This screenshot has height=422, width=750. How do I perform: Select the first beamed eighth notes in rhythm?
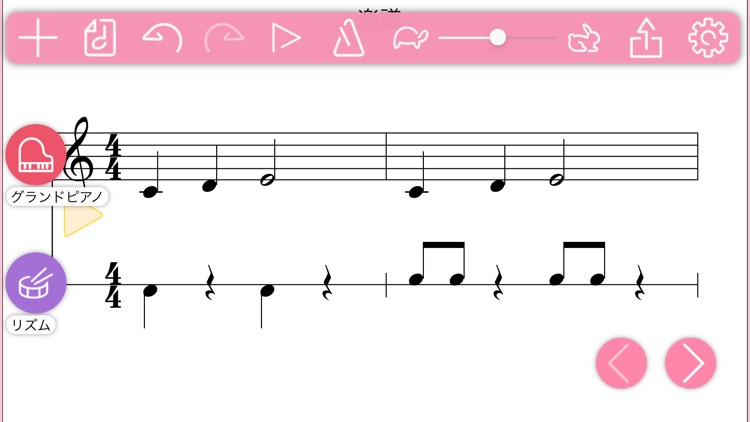[x=437, y=264]
